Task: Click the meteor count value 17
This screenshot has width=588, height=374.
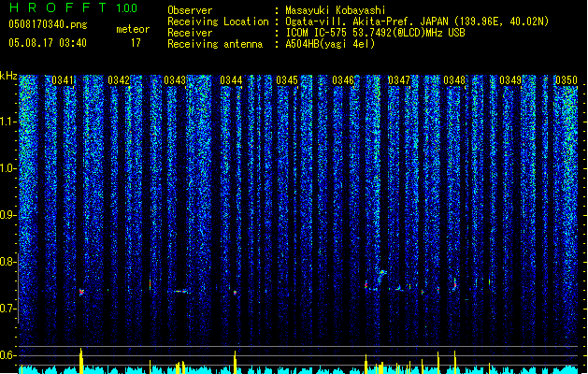Action: tap(136, 43)
